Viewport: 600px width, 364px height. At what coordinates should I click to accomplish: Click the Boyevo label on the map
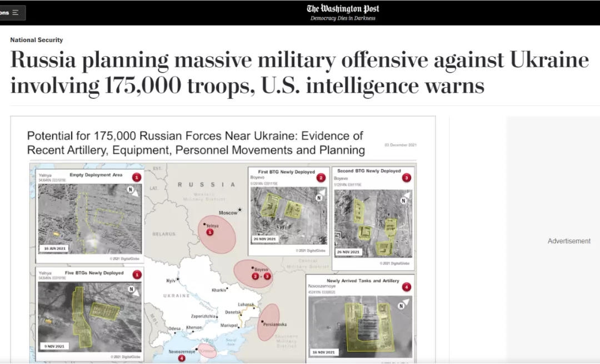[x=261, y=269]
